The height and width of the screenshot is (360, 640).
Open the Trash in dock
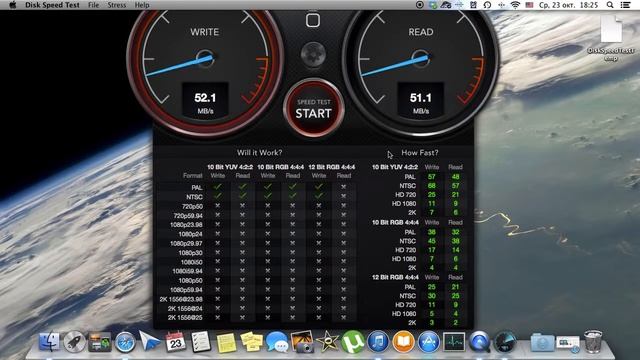[x=593, y=342]
